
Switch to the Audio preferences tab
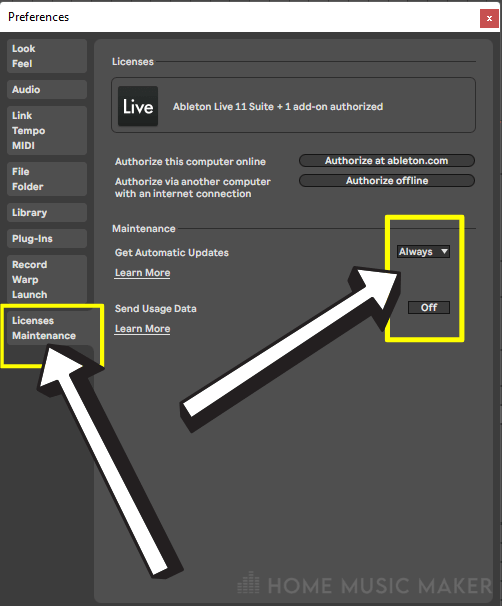click(x=47, y=90)
